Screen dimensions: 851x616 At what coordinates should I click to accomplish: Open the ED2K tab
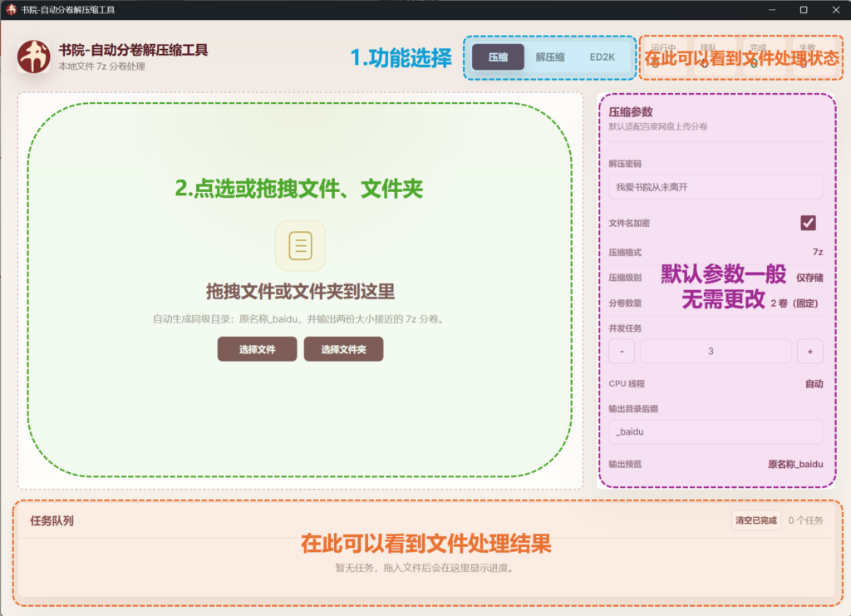click(x=602, y=57)
